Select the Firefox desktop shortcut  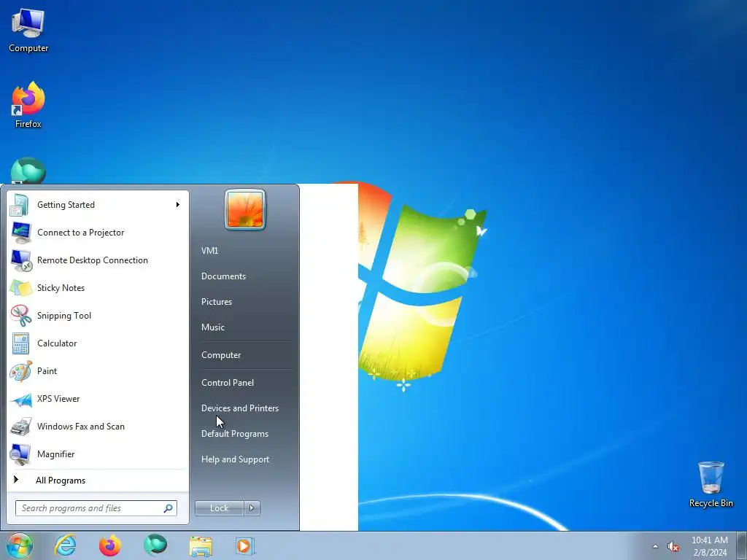(x=28, y=105)
